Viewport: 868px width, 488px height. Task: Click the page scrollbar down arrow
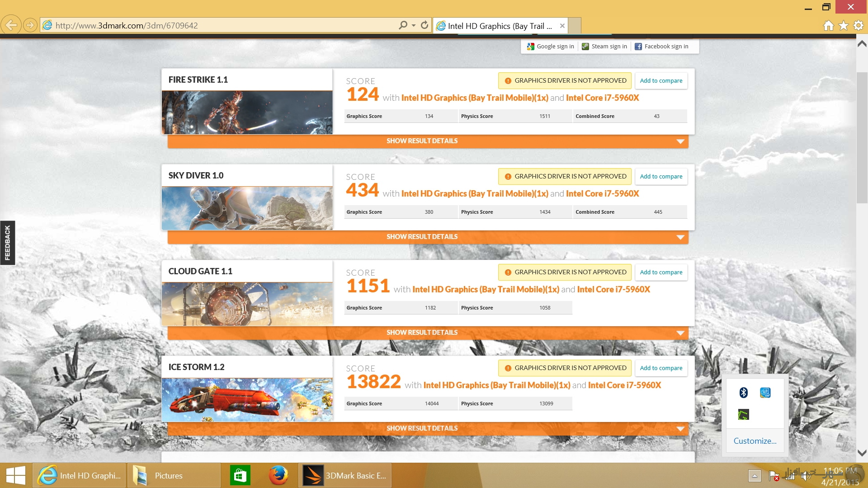tap(862, 453)
